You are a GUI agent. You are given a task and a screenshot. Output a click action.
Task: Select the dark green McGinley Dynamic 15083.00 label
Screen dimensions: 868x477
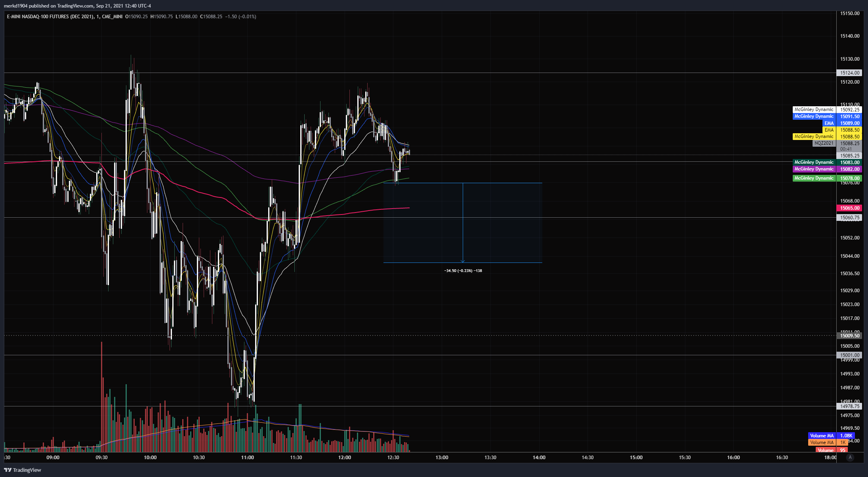(827, 162)
